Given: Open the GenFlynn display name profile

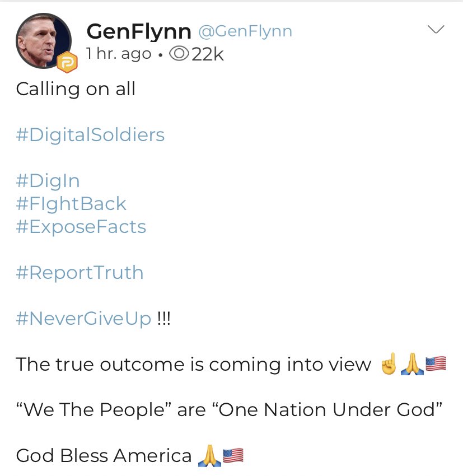Looking at the screenshot, I should click(139, 31).
